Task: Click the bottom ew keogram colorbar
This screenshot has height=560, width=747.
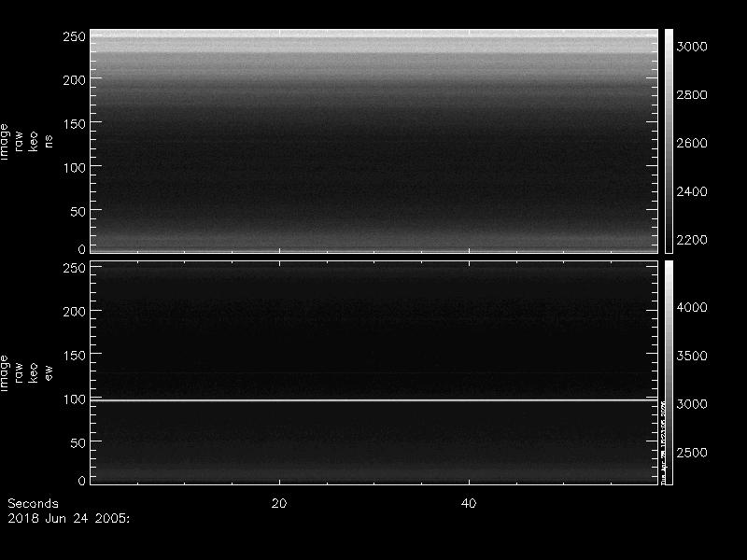Action: pyautogui.click(x=669, y=372)
